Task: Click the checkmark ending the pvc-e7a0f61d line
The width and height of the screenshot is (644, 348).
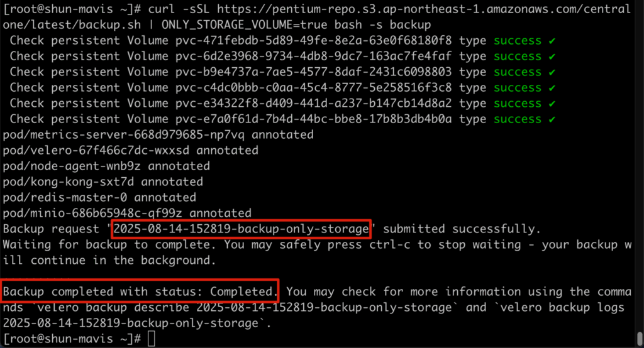Action: pos(552,119)
